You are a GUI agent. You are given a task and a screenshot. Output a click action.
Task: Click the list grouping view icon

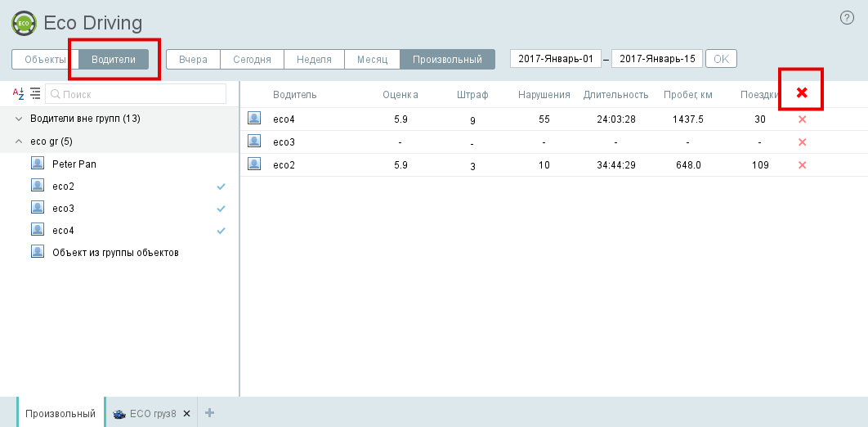click(x=35, y=94)
